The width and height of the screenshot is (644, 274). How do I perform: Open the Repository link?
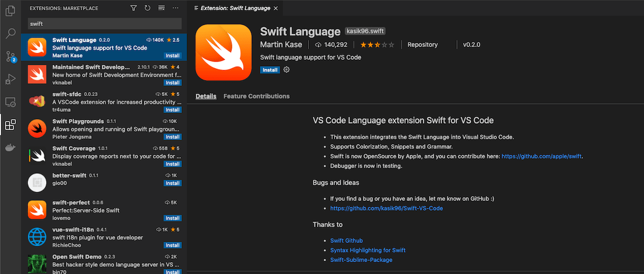pos(423,45)
